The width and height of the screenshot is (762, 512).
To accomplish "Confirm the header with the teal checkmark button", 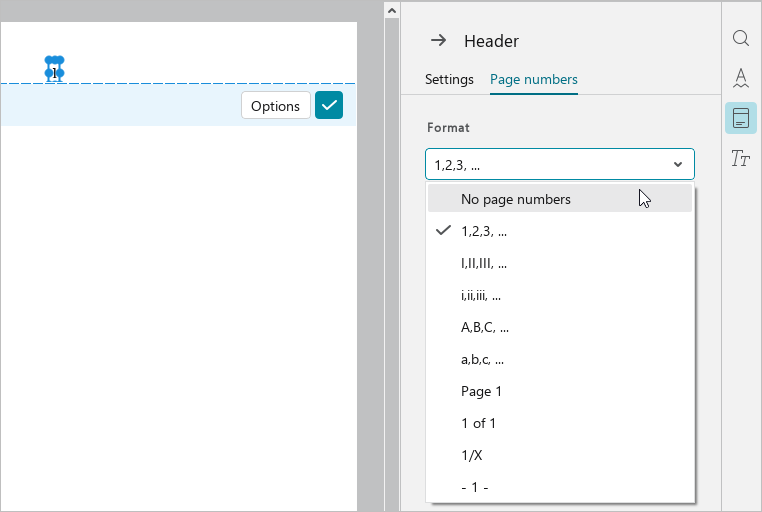I will click(x=329, y=105).
